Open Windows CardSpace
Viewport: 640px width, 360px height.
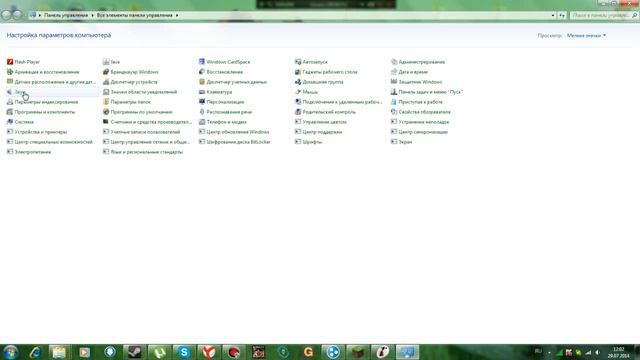224,62
